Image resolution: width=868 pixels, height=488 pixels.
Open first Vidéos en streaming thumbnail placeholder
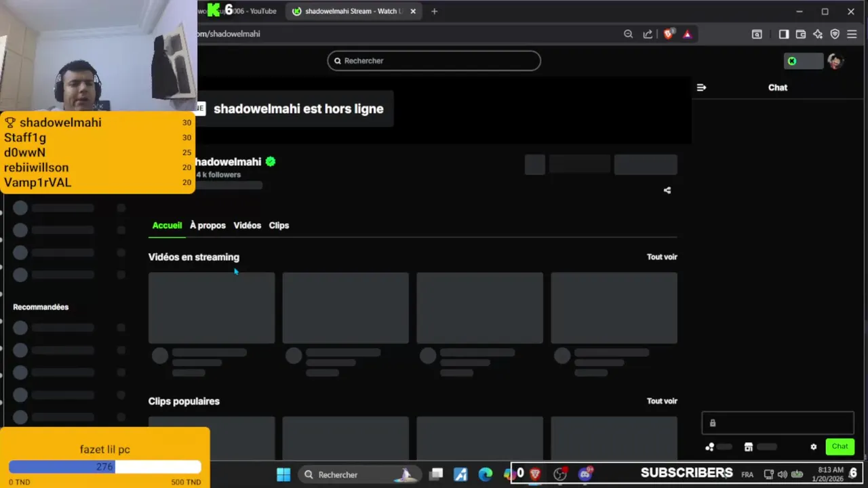pos(212,308)
